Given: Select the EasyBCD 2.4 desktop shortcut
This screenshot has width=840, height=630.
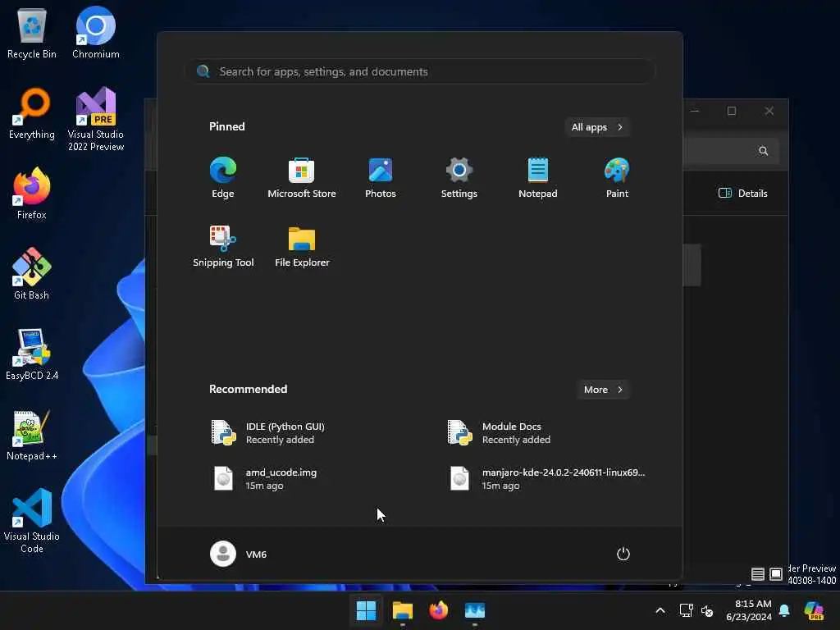Looking at the screenshot, I should coord(32,354).
